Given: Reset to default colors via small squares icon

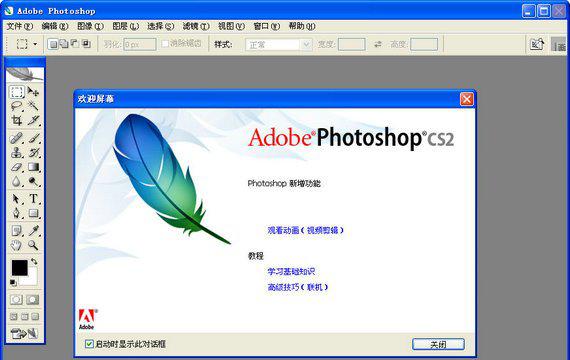Looking at the screenshot, I should click(x=13, y=283).
